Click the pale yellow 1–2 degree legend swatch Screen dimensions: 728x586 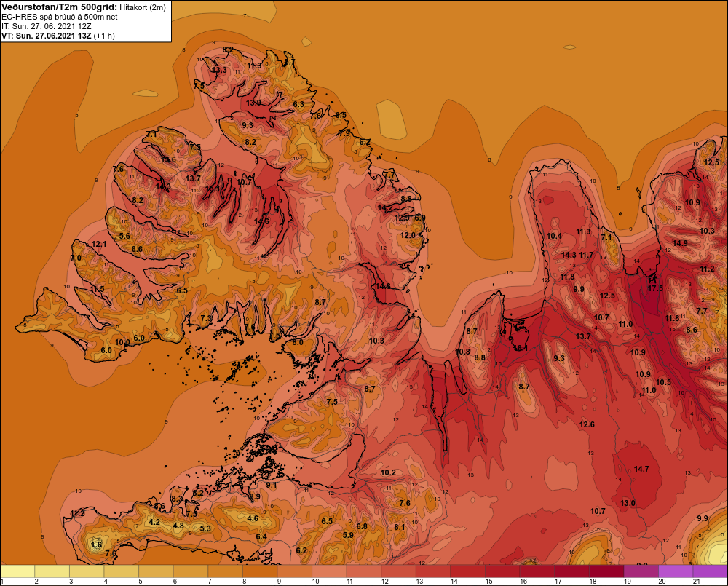(17, 571)
